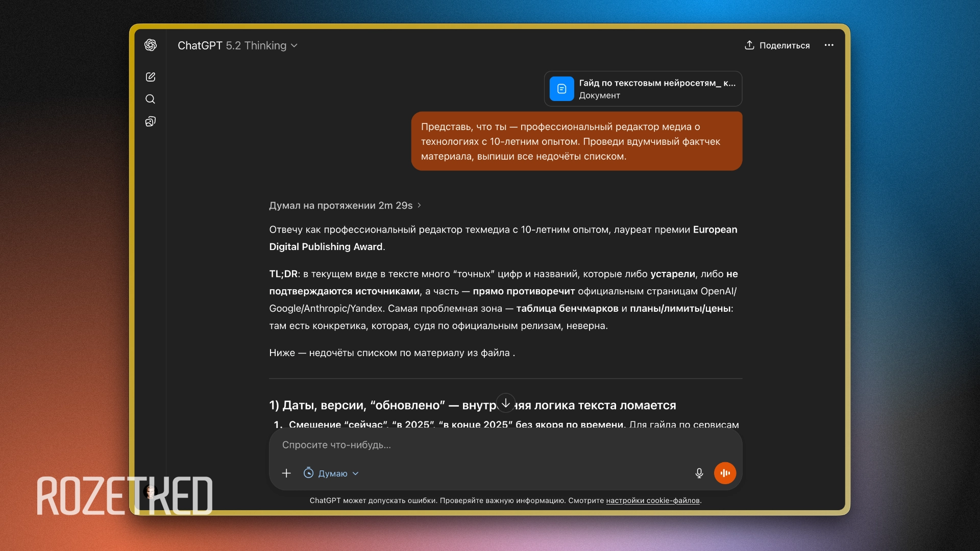
Task: Click the blue document file icon
Action: (x=561, y=89)
